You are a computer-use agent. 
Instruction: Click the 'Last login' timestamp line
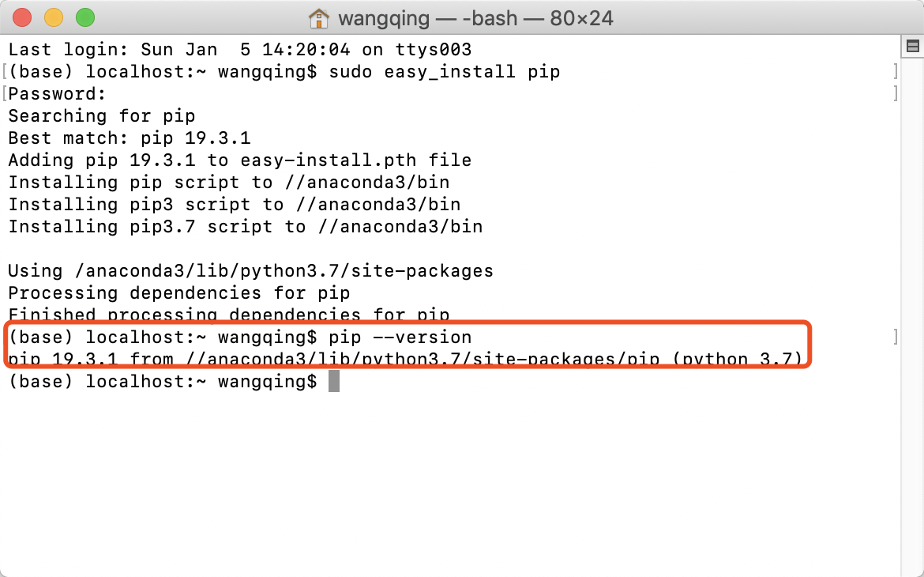[x=237, y=49]
